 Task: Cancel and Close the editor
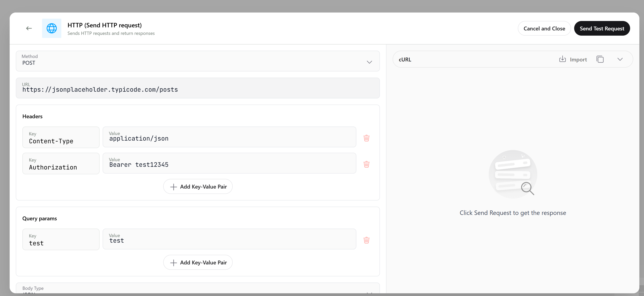tap(544, 28)
